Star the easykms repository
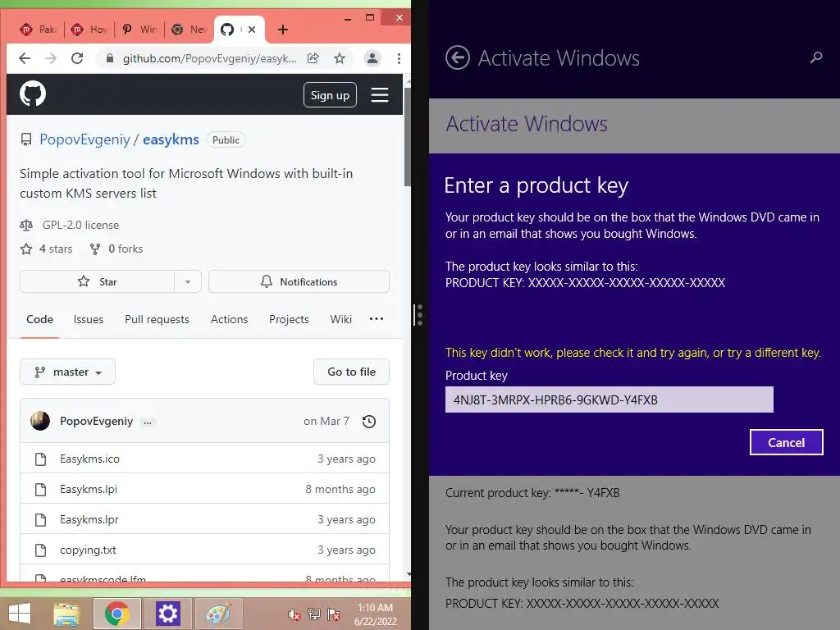The width and height of the screenshot is (840, 630). 97,282
